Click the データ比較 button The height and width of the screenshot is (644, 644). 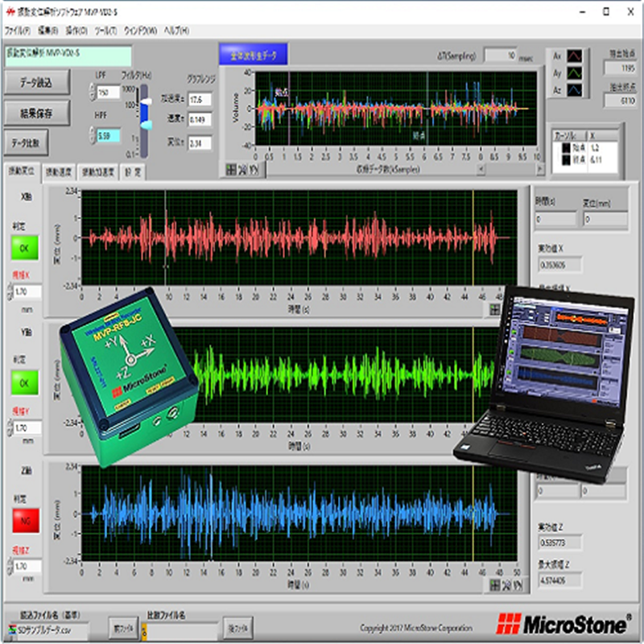point(26,142)
